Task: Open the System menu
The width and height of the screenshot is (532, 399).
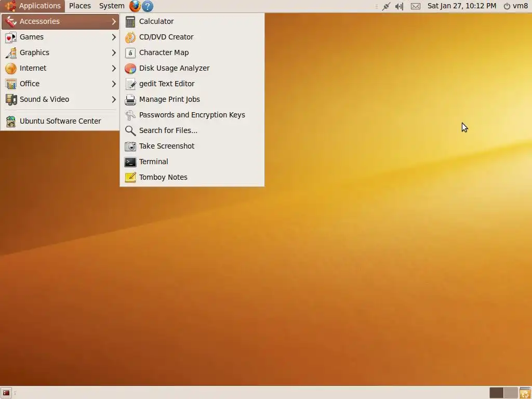Action: [x=112, y=6]
